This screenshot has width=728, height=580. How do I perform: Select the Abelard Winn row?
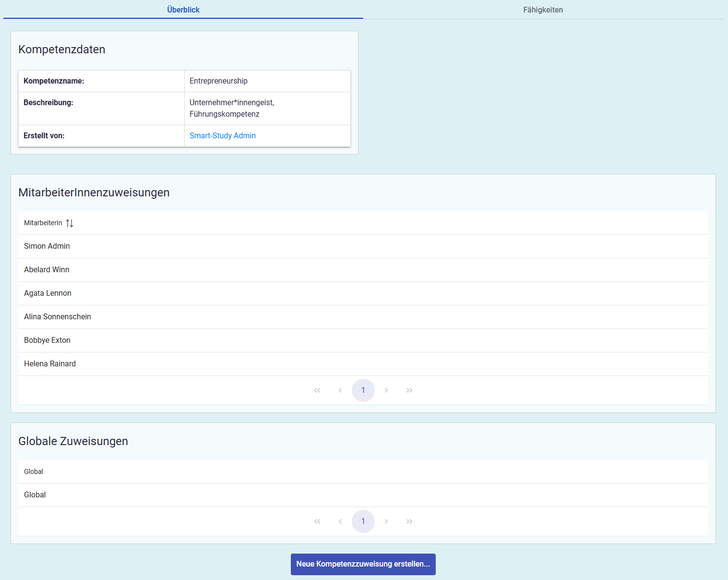pyautogui.click(x=47, y=270)
